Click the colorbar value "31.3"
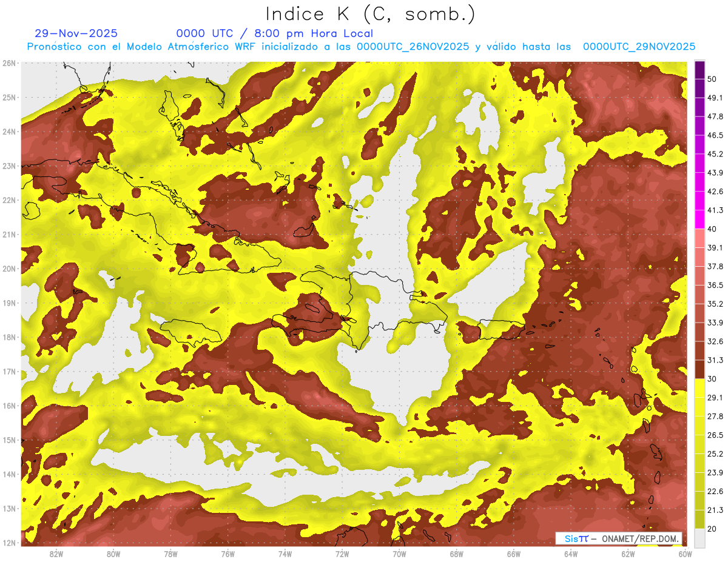 pos(715,360)
